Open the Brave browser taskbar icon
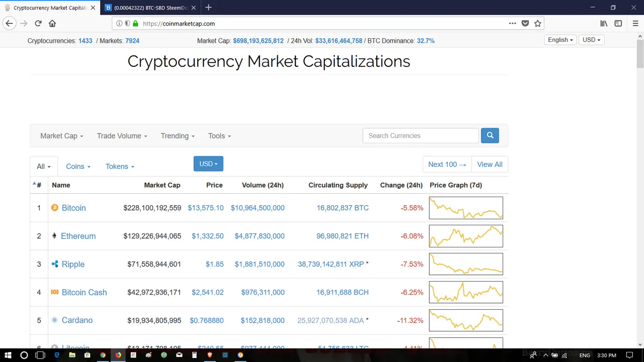The height and width of the screenshot is (362, 644). tap(210, 355)
